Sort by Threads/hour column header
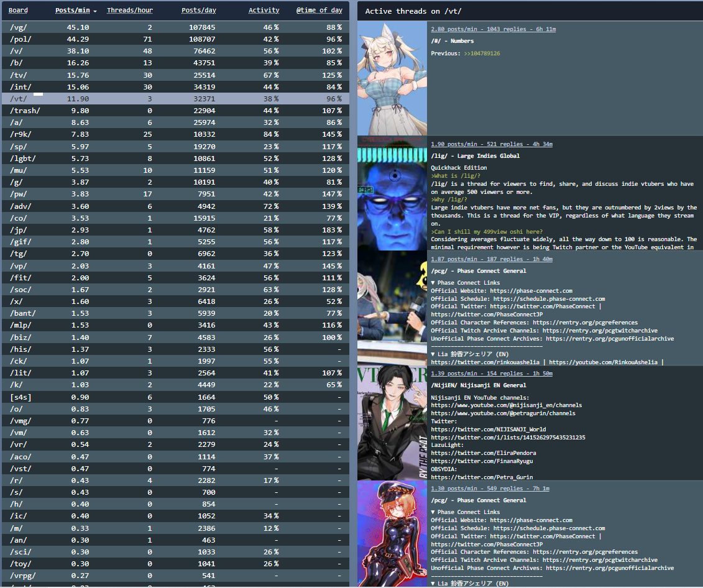The image size is (703, 588). click(x=129, y=11)
